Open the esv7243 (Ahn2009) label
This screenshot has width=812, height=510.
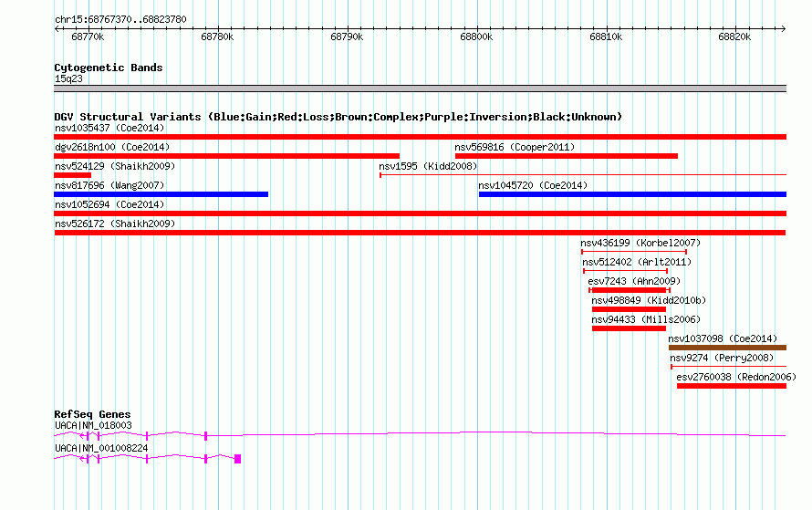point(634,281)
